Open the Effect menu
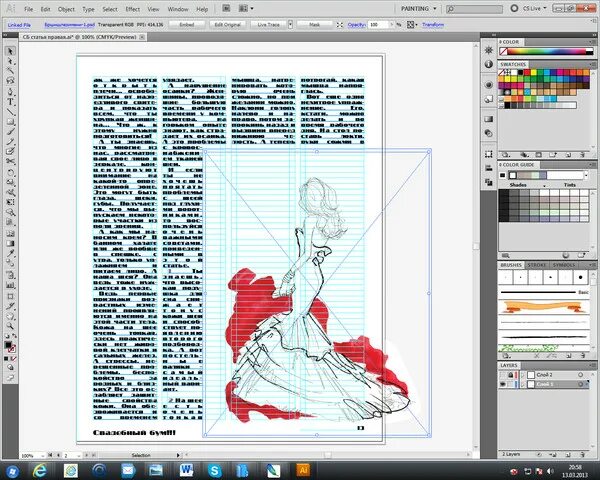This screenshot has height=480, width=600. pyautogui.click(x=132, y=9)
